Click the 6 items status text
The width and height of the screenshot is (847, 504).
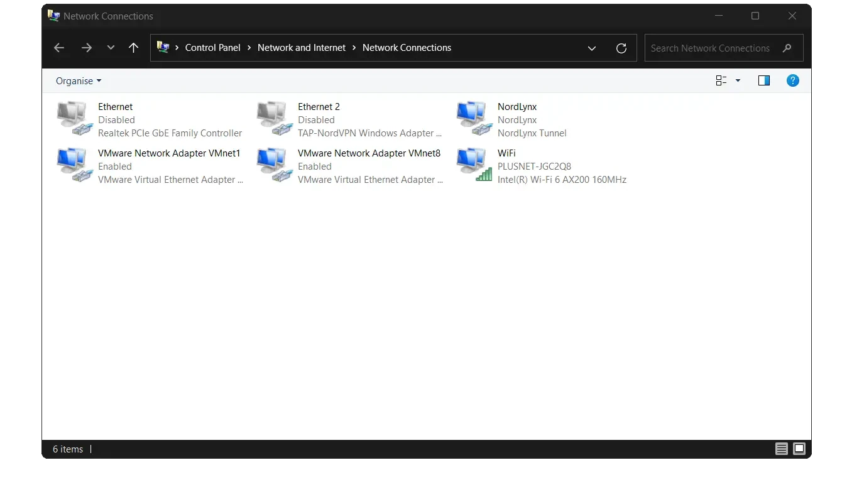point(68,449)
